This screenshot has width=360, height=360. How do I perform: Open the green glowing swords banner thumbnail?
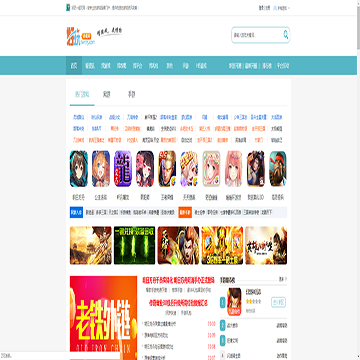point(134,245)
